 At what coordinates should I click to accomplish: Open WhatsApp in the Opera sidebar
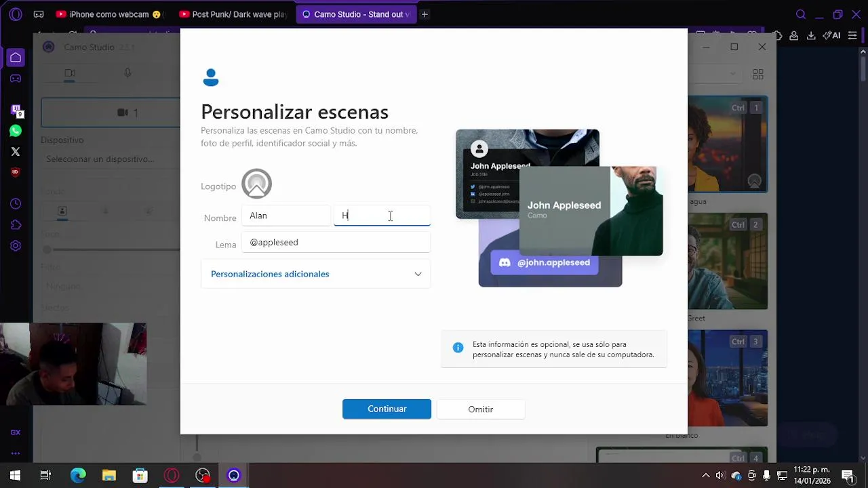[16, 131]
